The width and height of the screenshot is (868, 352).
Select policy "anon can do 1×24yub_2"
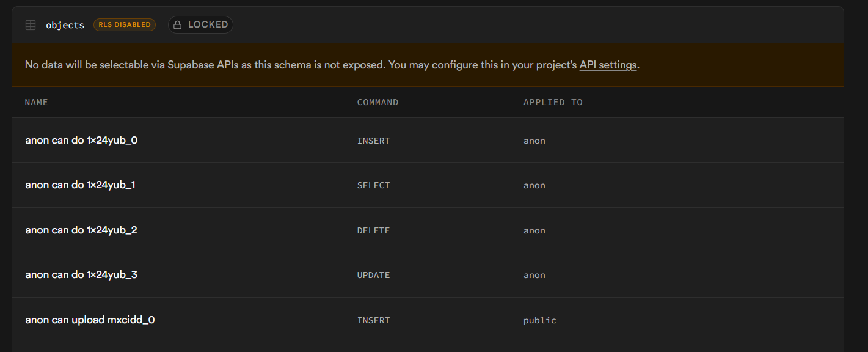coord(81,230)
